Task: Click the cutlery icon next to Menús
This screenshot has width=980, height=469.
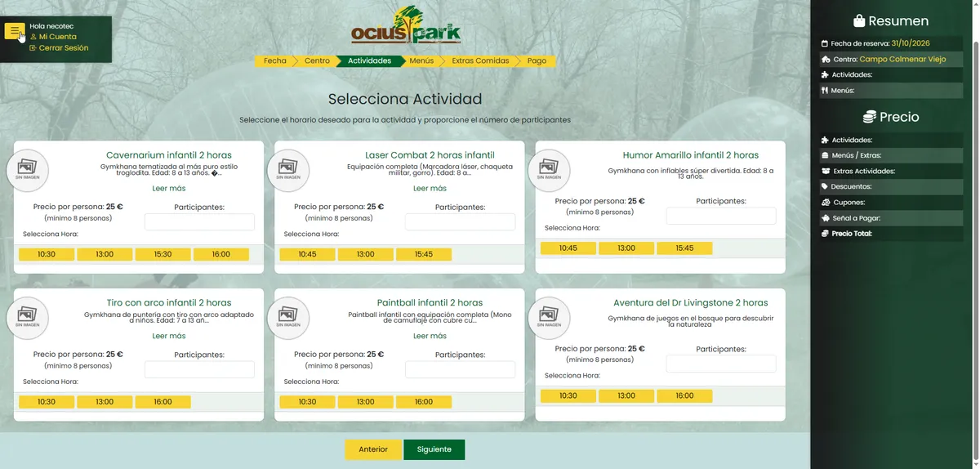Action: click(825, 91)
